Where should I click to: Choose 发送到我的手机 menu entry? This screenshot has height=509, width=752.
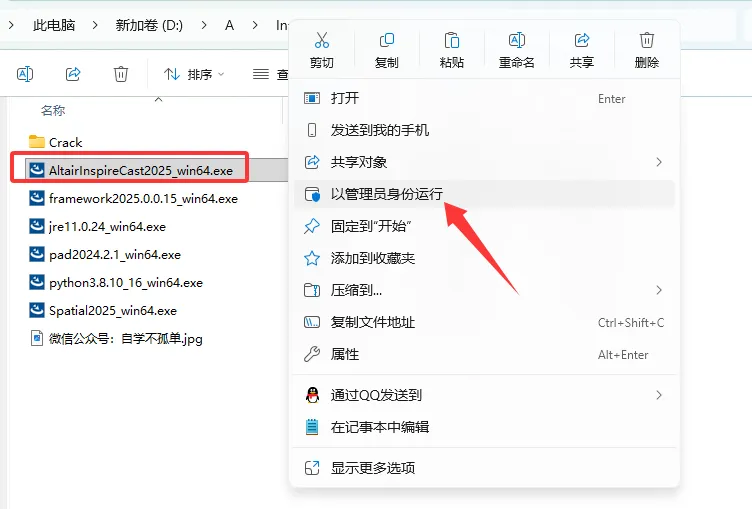(x=484, y=130)
